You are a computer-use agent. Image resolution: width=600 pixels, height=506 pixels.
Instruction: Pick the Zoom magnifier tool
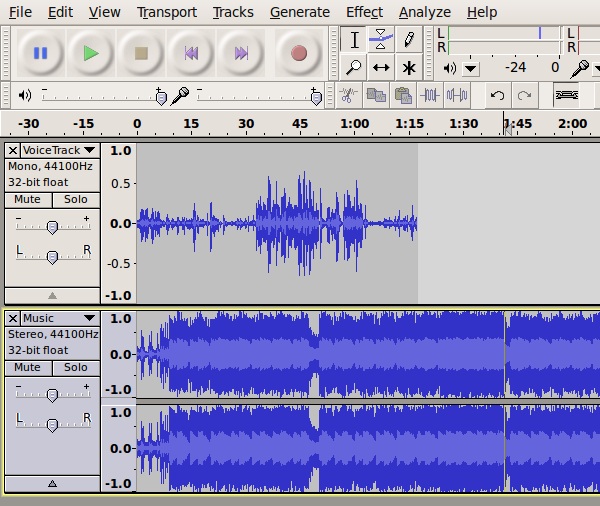[354, 68]
